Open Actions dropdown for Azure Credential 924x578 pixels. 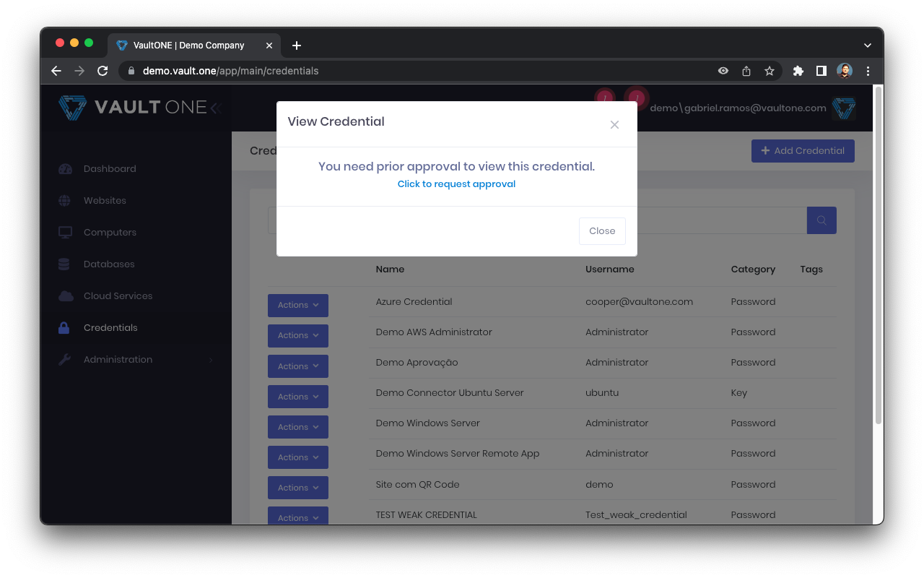[297, 305]
